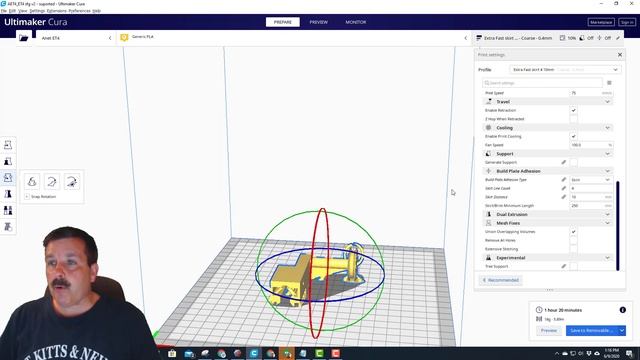
Task: Switch to the PREVIEW tab
Action: 318,22
